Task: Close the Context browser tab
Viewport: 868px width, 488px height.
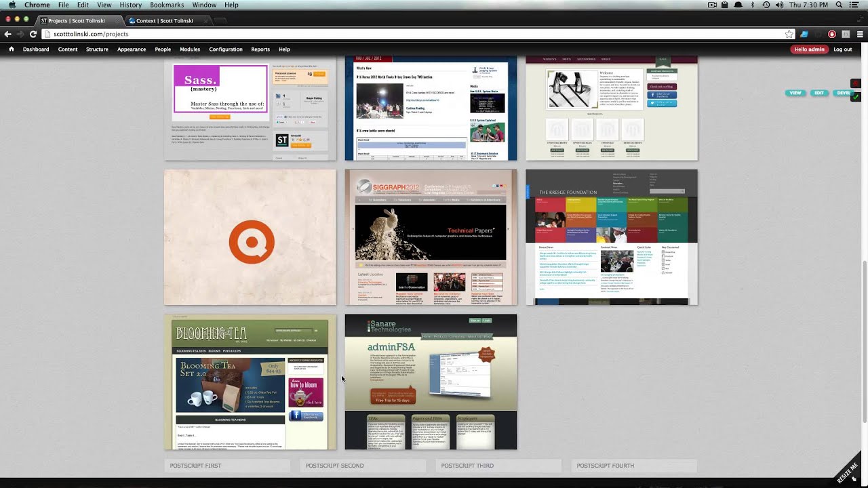Action: click(205, 21)
